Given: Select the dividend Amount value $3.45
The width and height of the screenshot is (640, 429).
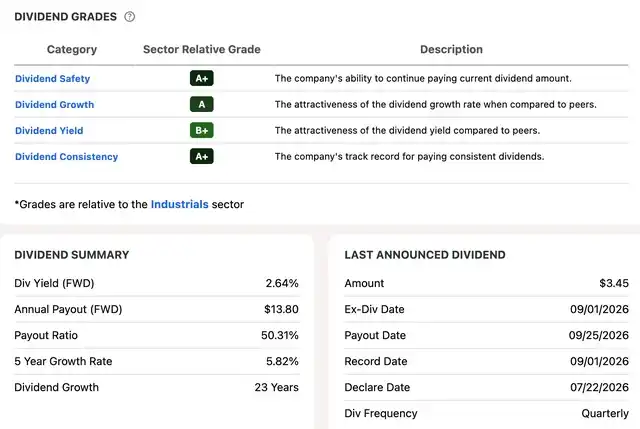Looking at the screenshot, I should [614, 283].
